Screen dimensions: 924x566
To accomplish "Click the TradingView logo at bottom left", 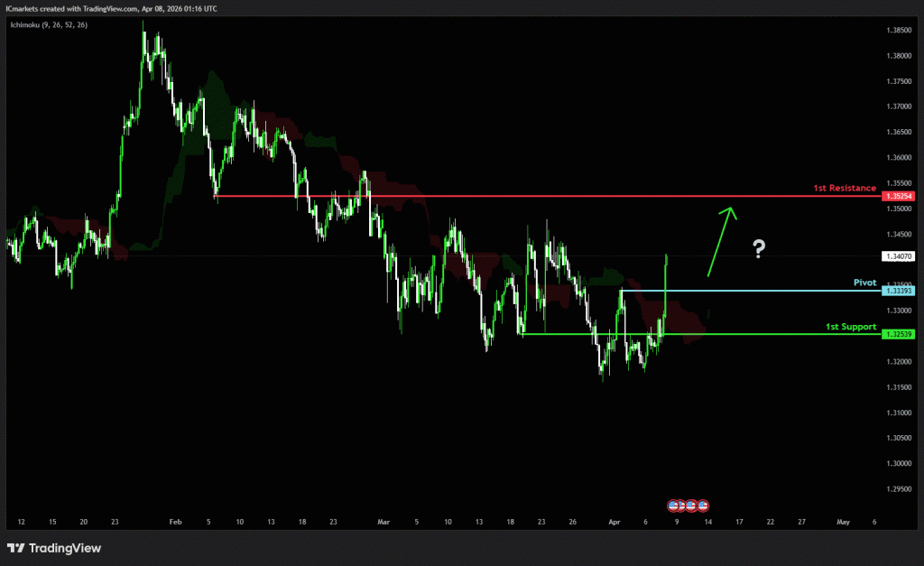I will 54,548.
